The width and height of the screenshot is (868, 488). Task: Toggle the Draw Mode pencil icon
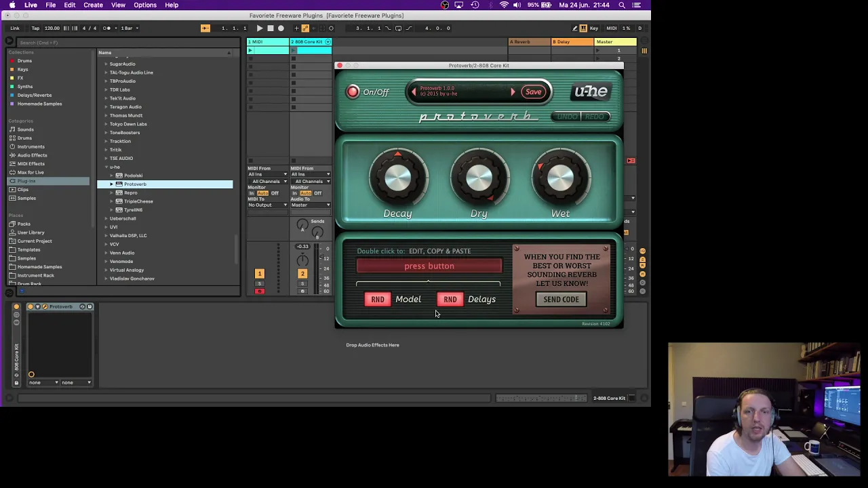[x=575, y=28]
